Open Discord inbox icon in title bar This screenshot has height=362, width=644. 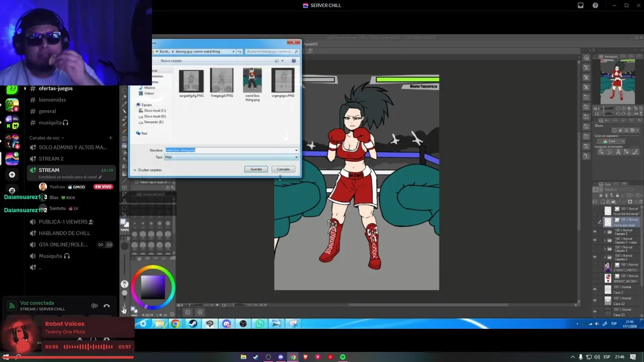pos(581,6)
